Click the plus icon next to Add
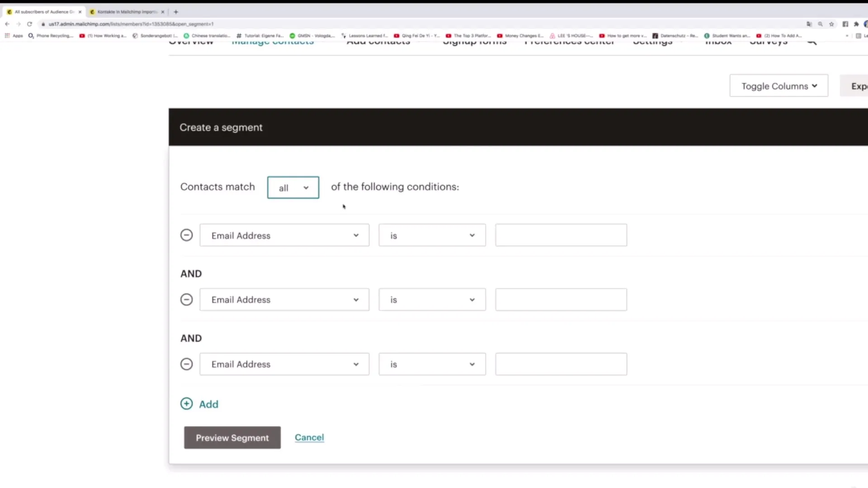Image resolution: width=868 pixels, height=488 pixels. [x=186, y=404]
